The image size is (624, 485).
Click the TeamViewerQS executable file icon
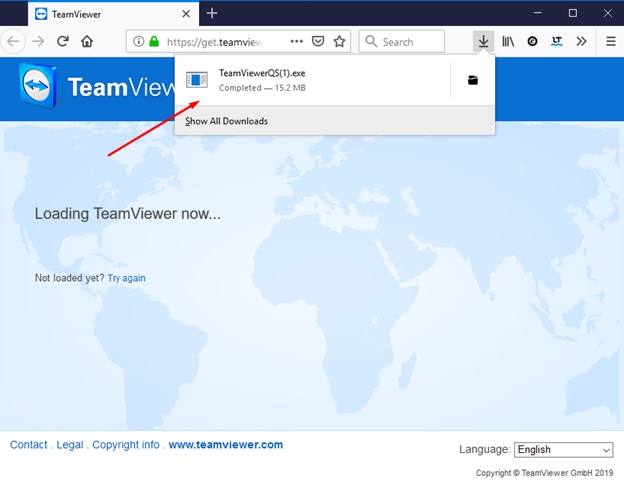(x=197, y=80)
